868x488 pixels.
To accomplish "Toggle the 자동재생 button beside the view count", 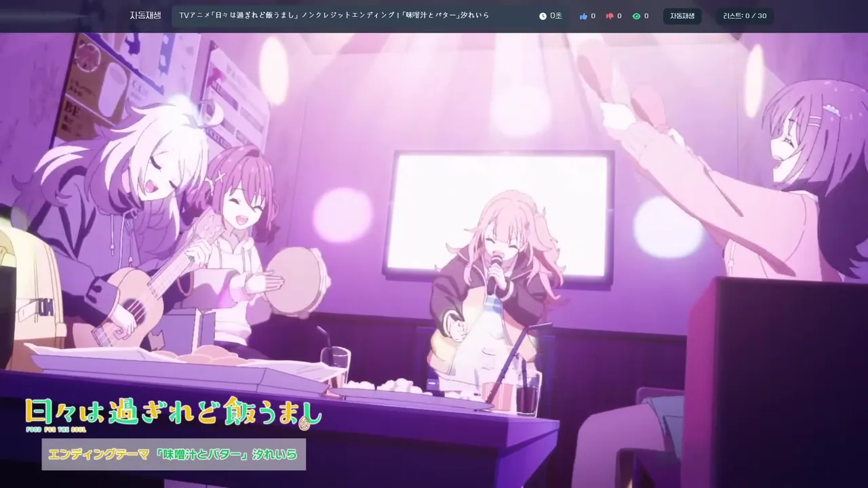I will click(x=682, y=16).
